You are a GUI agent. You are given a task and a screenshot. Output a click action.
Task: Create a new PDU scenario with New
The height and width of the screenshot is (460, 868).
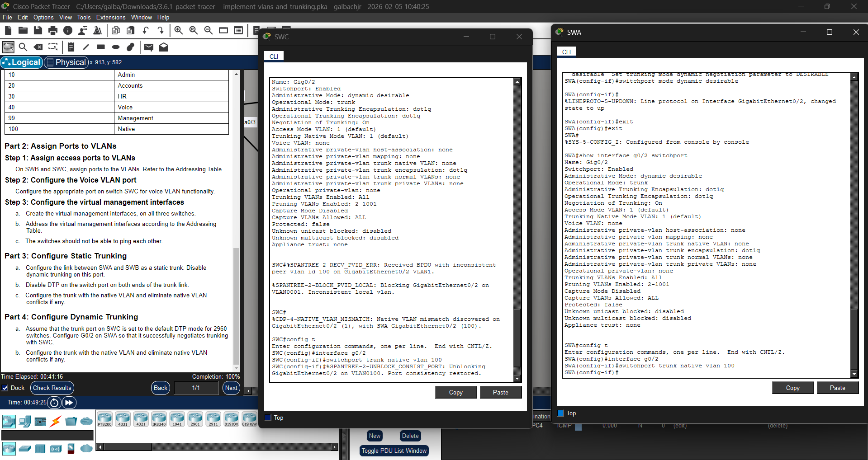tap(375, 436)
